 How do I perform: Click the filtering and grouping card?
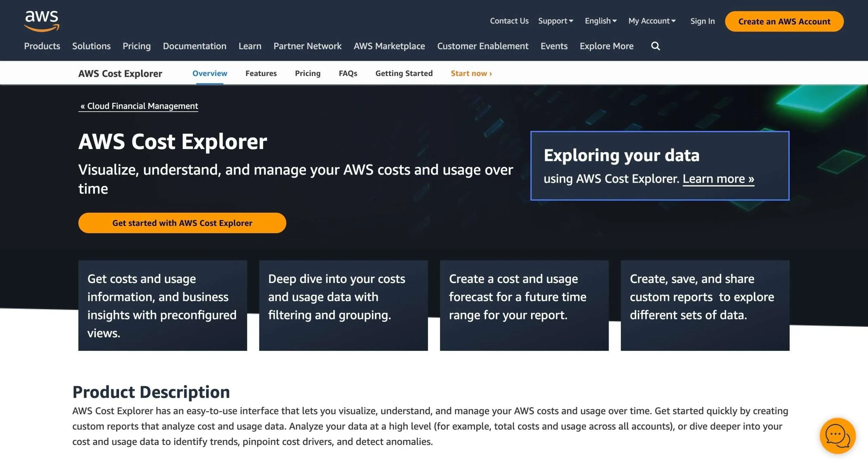[x=343, y=305]
